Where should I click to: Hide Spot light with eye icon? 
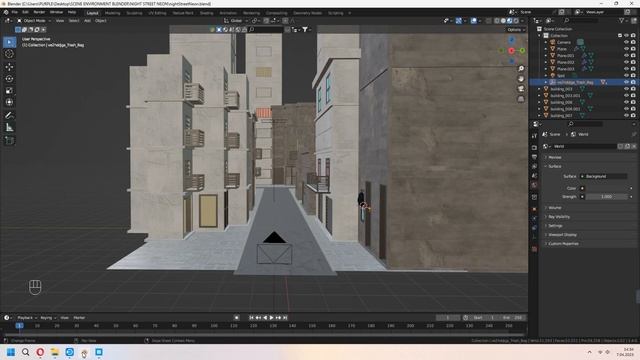626,76
